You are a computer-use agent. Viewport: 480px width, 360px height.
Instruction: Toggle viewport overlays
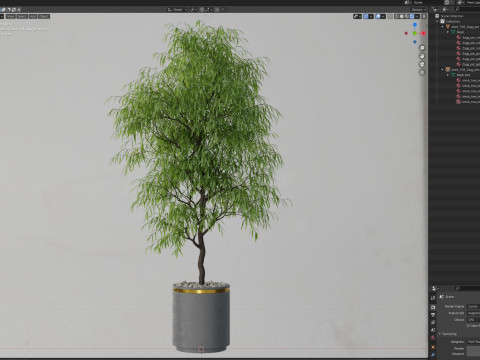tap(378, 16)
